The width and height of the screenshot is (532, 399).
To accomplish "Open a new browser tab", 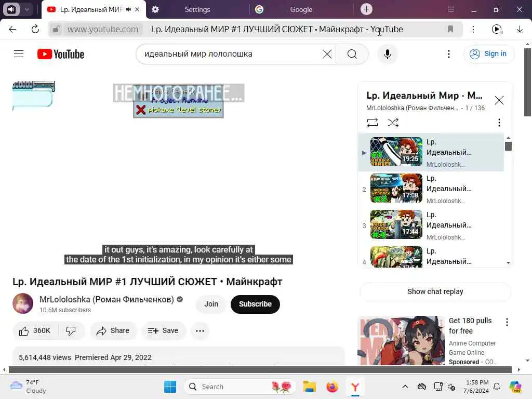I will (x=366, y=9).
